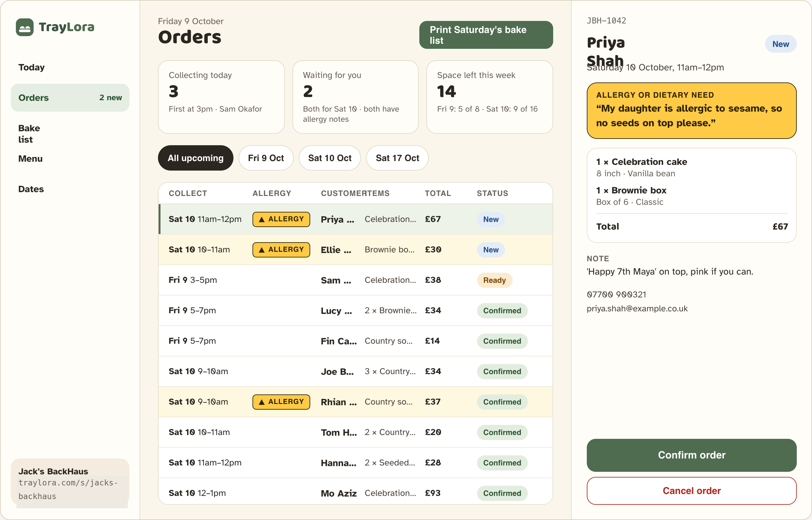
Task: Select the All upcoming filter
Action: pos(195,158)
